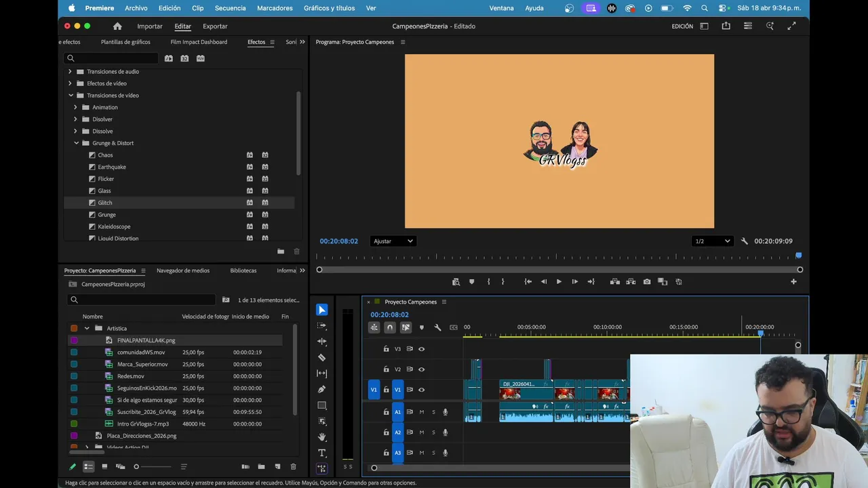Viewport: 868px width, 488px height.
Task: Switch to Film Impact Dashboard tab
Action: tap(199, 42)
